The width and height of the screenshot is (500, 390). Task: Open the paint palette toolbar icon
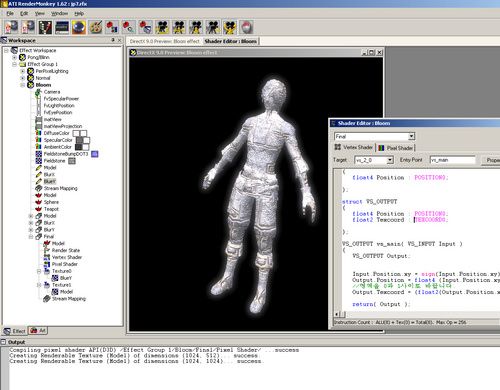(x=96, y=27)
